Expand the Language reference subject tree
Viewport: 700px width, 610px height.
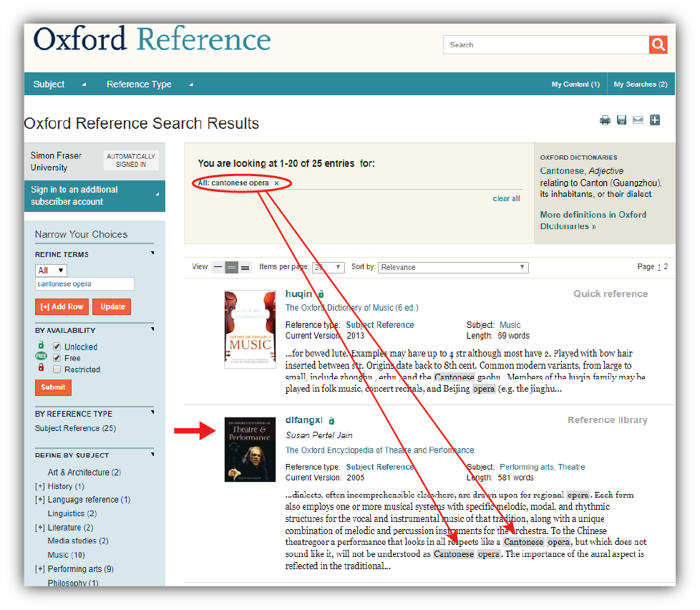pyautogui.click(x=40, y=500)
